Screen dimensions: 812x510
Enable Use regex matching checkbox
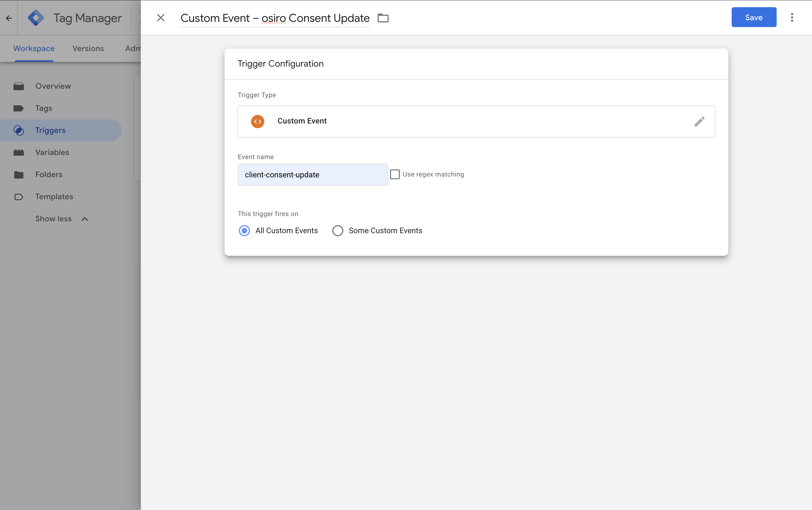[x=394, y=174]
